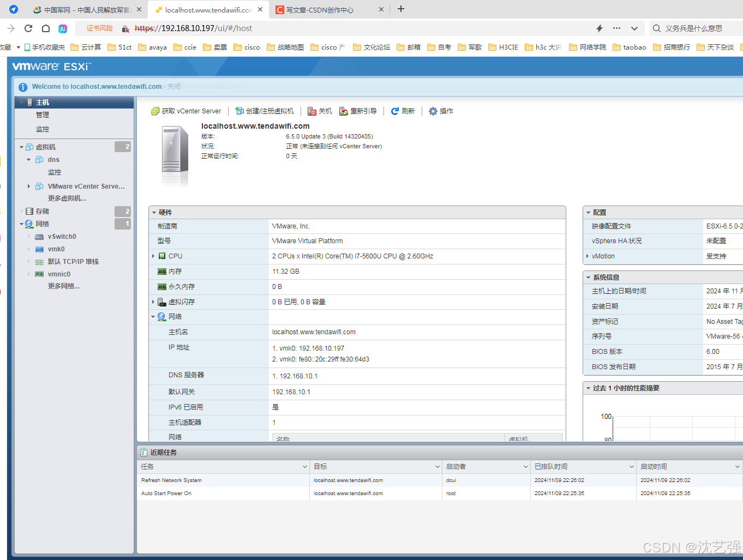743x560 pixels.
Task: Select the Auto Start Power On task row
Action: pos(440,493)
